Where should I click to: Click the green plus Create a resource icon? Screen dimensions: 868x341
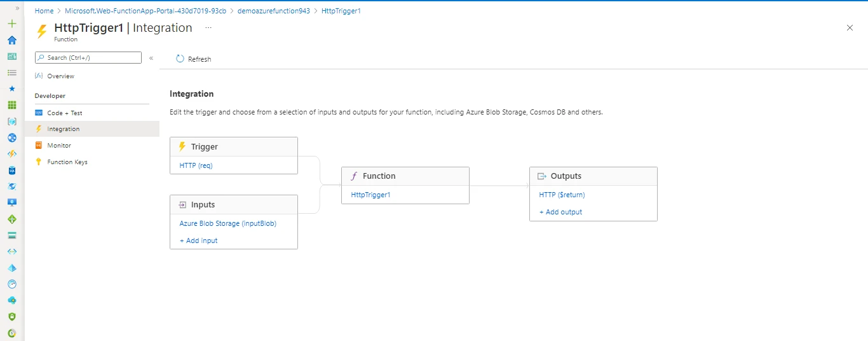click(x=11, y=24)
